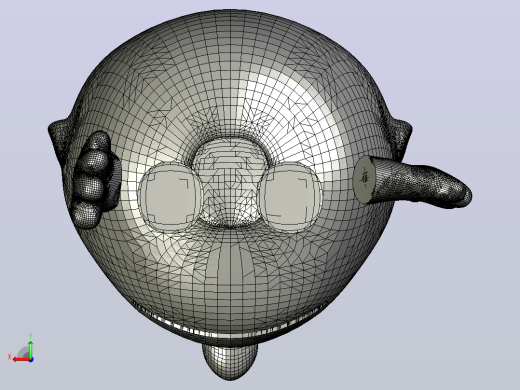Select the nose bump between the eye discs
Viewport: 520px width, 390px height.
click(x=230, y=183)
